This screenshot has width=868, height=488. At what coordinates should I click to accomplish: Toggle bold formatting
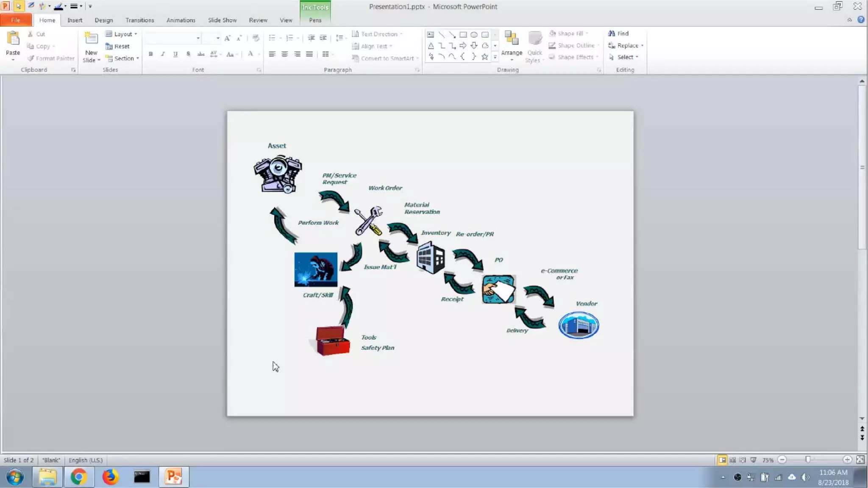click(x=150, y=54)
